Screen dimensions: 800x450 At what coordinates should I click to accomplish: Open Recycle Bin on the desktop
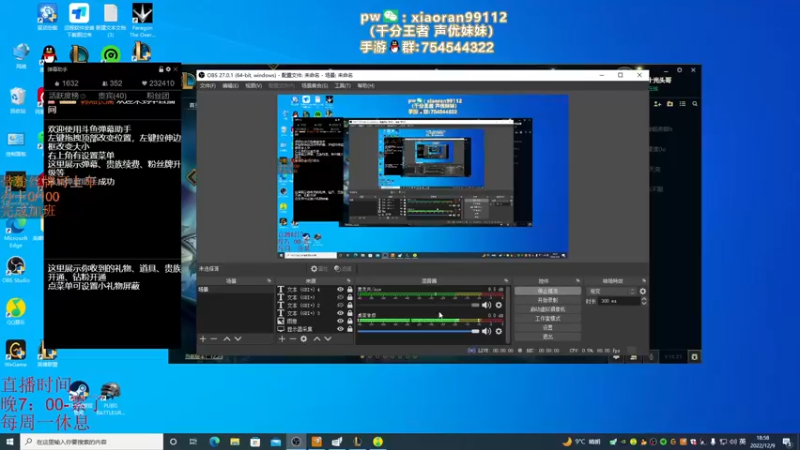pos(17,100)
